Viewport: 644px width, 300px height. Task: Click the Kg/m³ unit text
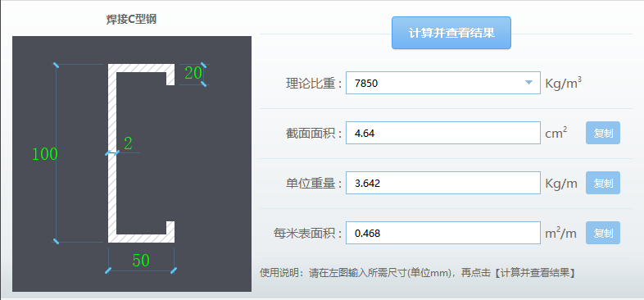point(563,83)
